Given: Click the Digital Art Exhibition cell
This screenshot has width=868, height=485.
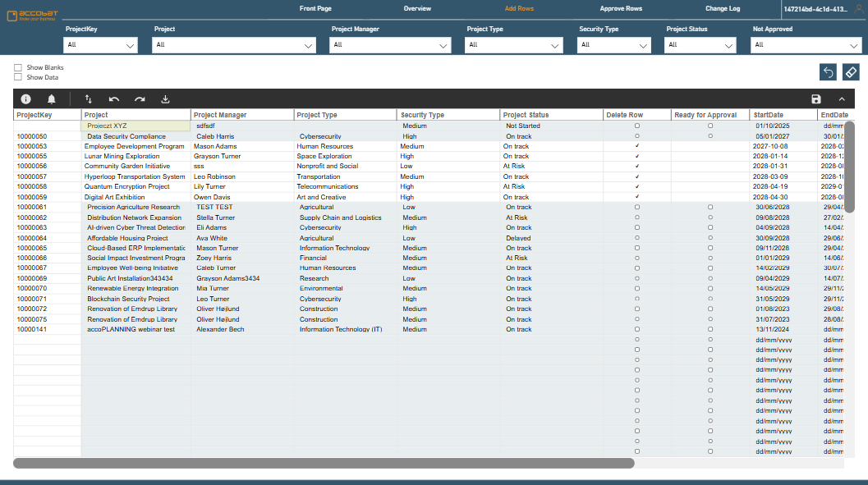Looking at the screenshot, I should (x=135, y=197).
